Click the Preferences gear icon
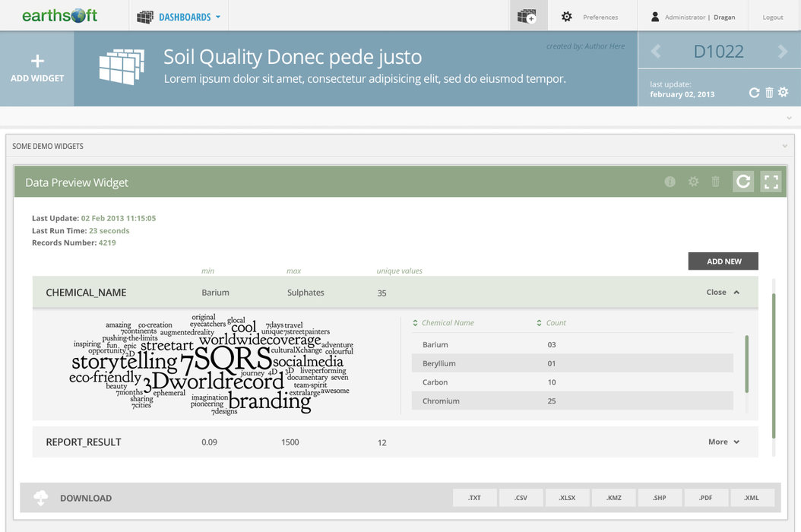This screenshot has height=532, width=801. [567, 17]
